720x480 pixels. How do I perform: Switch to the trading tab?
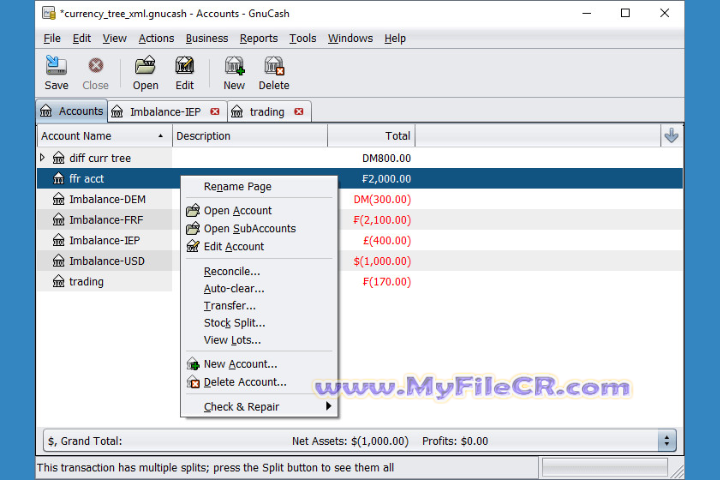coord(269,112)
